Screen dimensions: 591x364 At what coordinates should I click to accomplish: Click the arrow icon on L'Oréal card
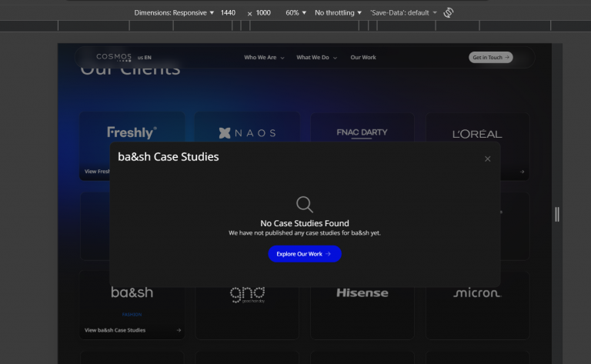(x=522, y=172)
